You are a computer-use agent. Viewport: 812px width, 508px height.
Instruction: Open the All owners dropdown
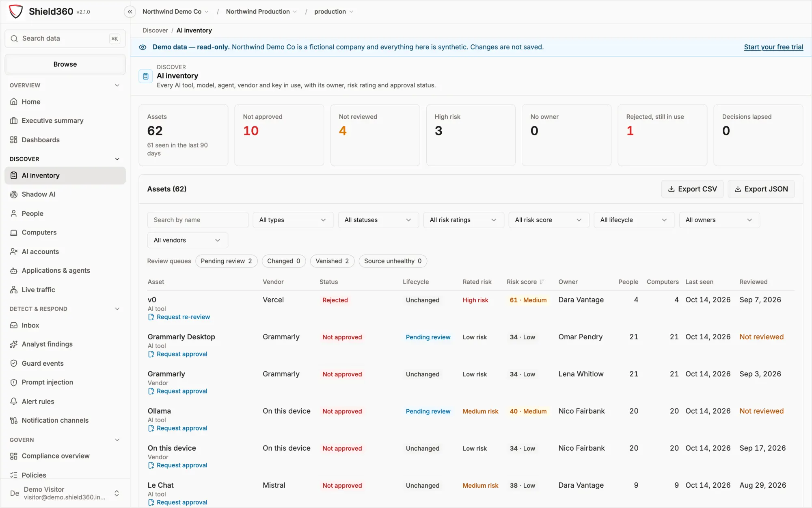point(719,220)
